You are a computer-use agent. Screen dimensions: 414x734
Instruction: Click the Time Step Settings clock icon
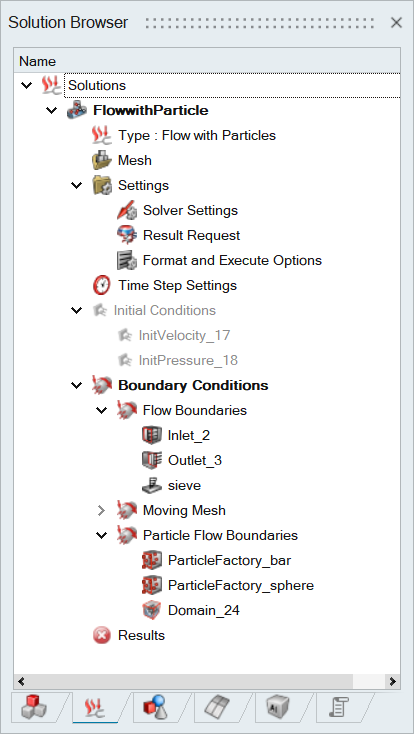[102, 286]
